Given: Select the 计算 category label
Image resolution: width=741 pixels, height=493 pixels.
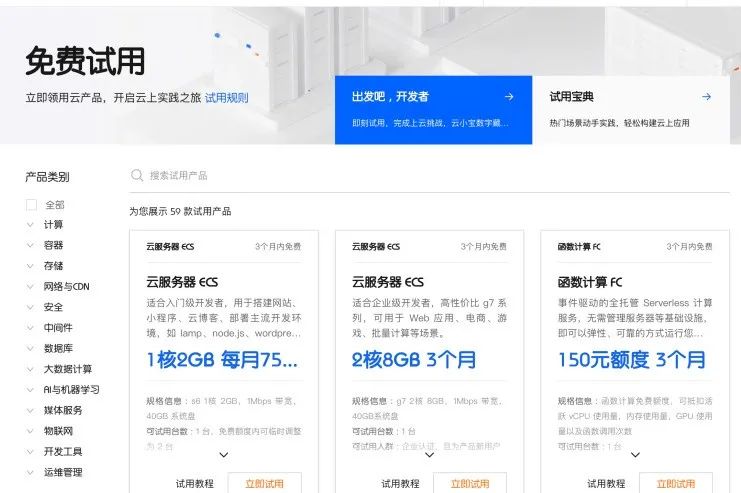Looking at the screenshot, I should coord(53,225).
